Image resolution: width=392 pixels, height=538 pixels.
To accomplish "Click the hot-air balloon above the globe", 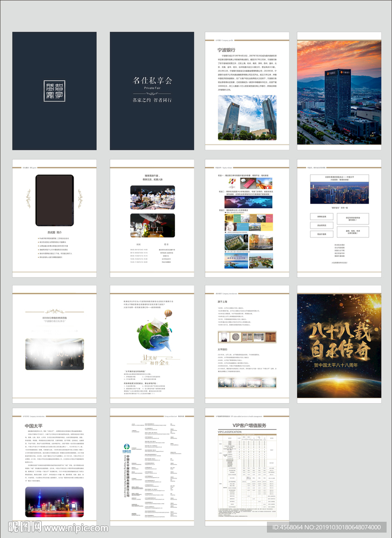I will tap(168, 314).
